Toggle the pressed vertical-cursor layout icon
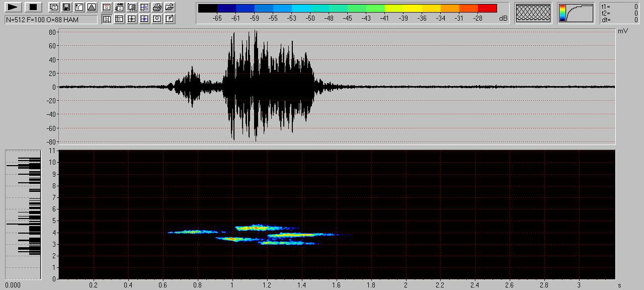 107,19
